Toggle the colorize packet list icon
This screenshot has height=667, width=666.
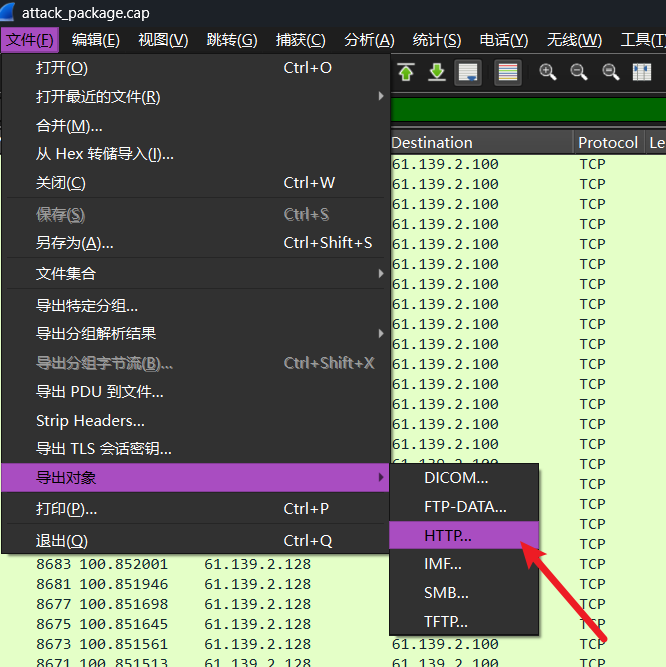507,72
